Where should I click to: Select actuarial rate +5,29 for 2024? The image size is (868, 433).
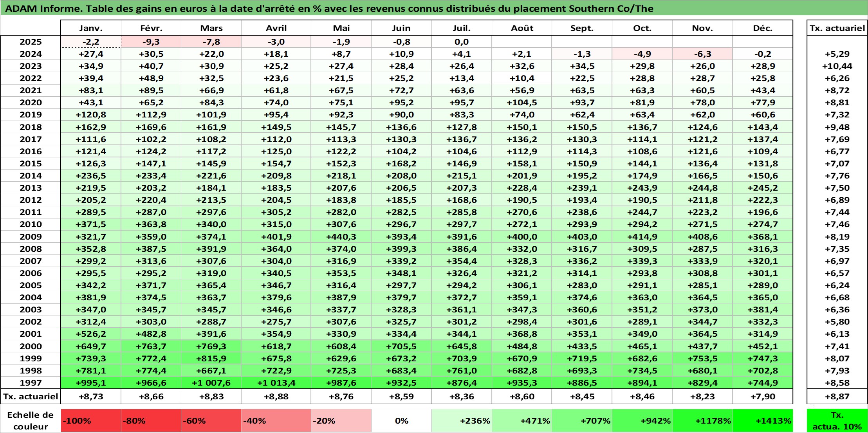[837, 54]
